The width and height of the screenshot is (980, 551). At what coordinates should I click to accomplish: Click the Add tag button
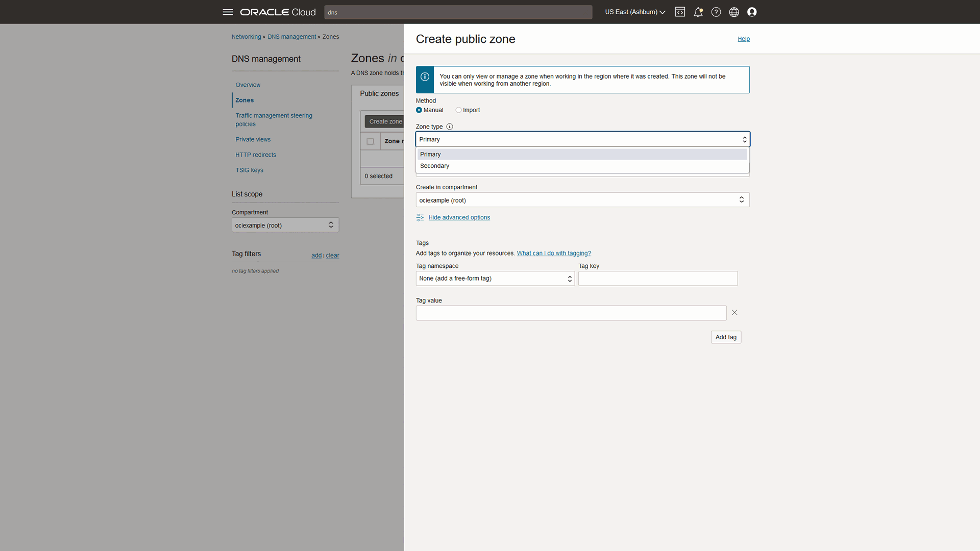coord(726,337)
